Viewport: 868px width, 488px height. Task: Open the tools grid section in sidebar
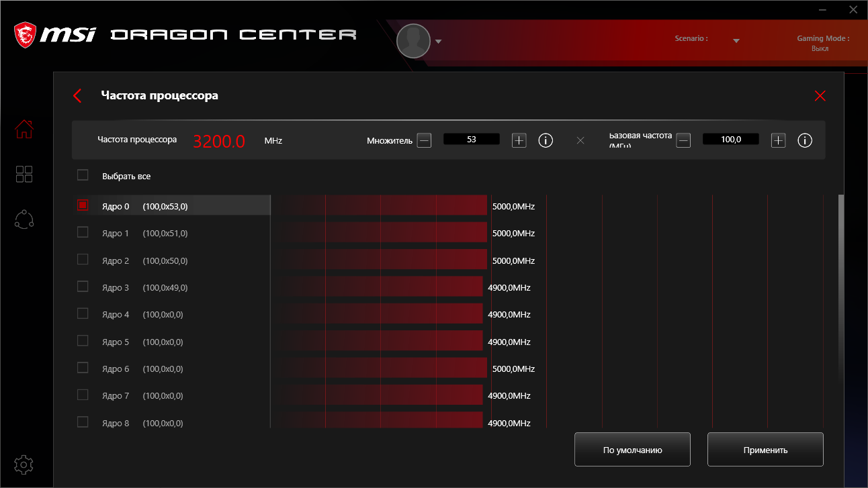tap(24, 175)
